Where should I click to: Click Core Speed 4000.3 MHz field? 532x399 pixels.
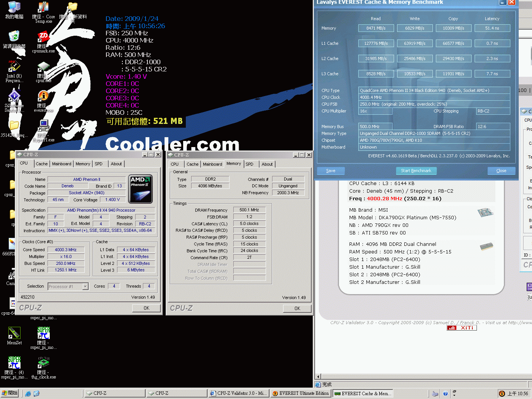point(66,250)
